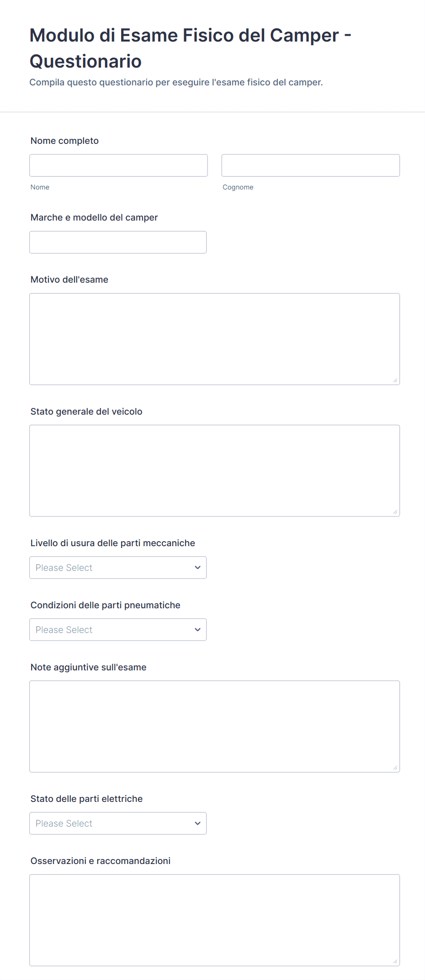The width and height of the screenshot is (425, 980).
Task: Click inside the Motivo dell'esame text area
Action: click(214, 339)
